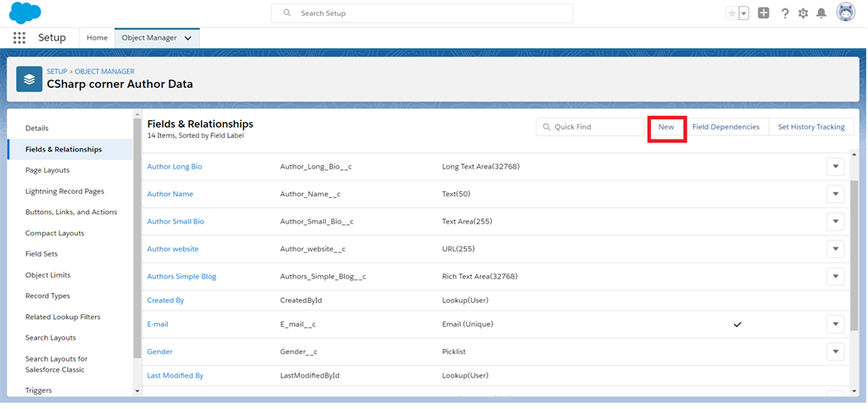
Task: Open the user profile avatar
Action: 845,13
